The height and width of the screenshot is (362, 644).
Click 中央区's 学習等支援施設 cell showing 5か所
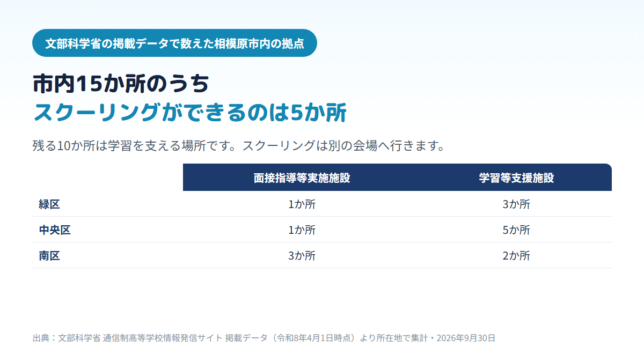coord(516,230)
